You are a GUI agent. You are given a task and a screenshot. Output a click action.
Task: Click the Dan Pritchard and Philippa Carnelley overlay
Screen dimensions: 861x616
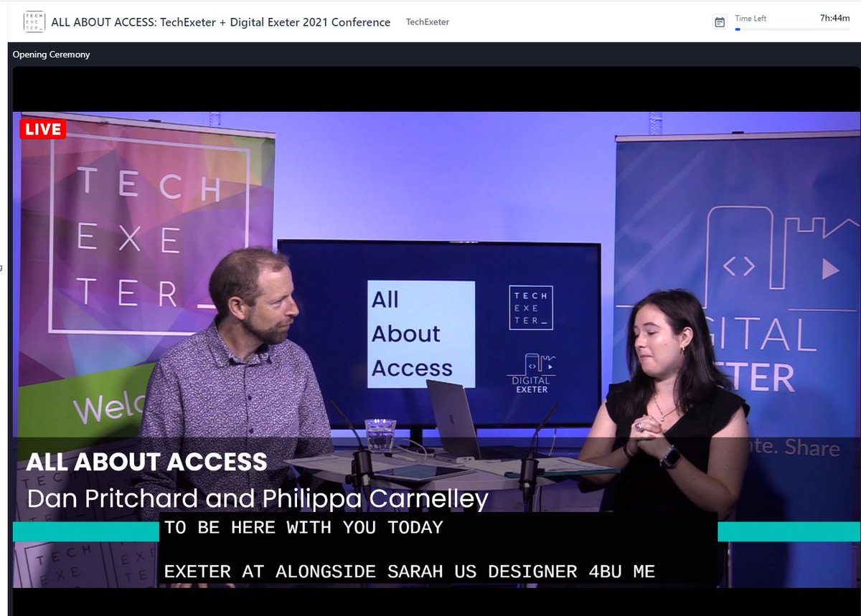click(x=256, y=498)
